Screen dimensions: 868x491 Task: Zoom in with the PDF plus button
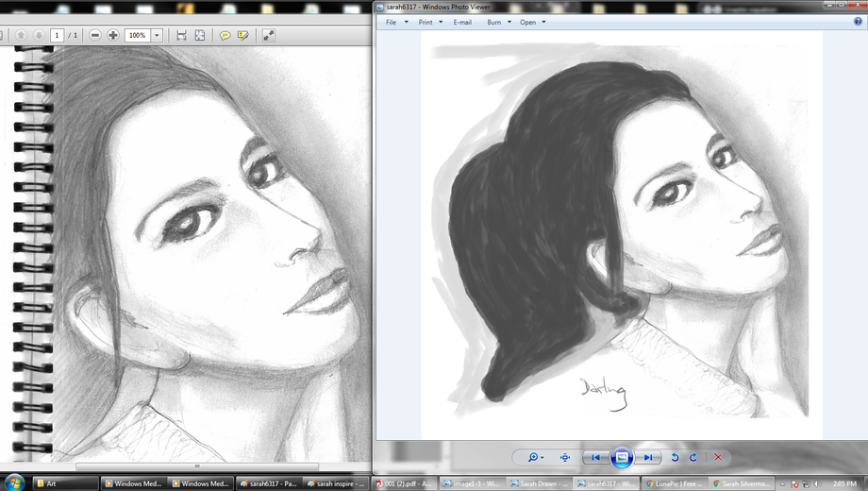tap(113, 35)
